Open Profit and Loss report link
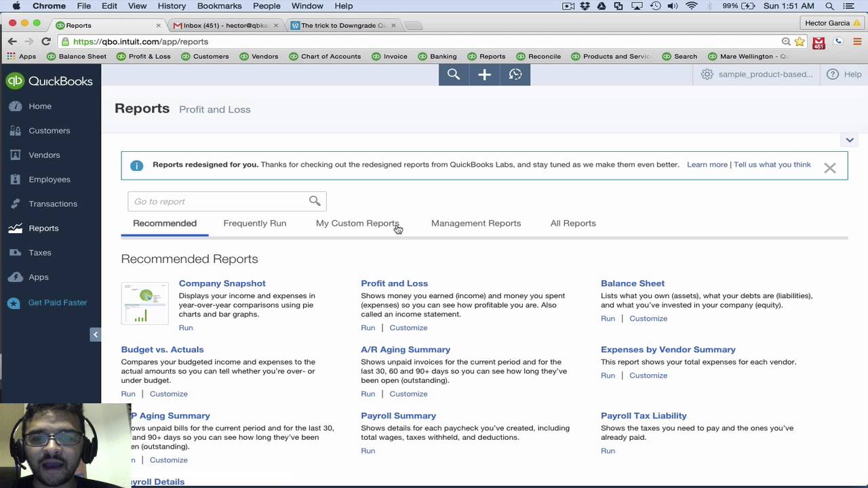 [x=394, y=283]
